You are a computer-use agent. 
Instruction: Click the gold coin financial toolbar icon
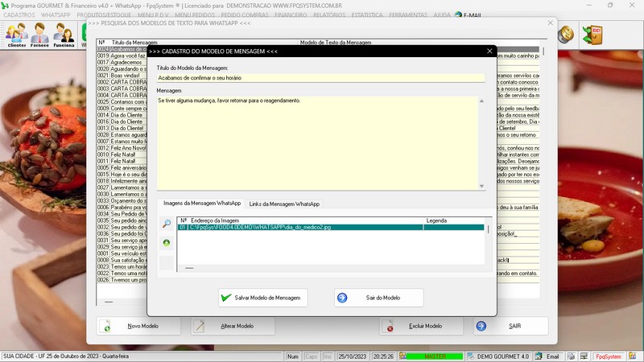click(566, 34)
